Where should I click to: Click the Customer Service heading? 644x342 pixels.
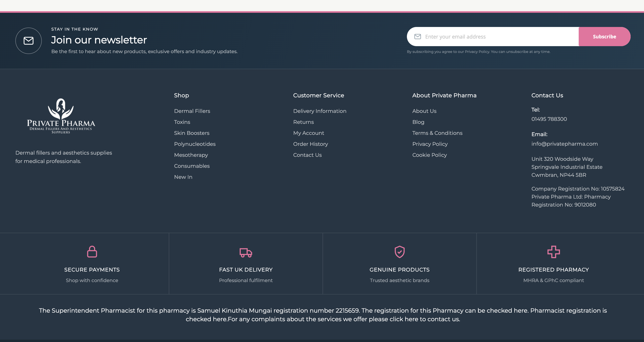tap(318, 95)
